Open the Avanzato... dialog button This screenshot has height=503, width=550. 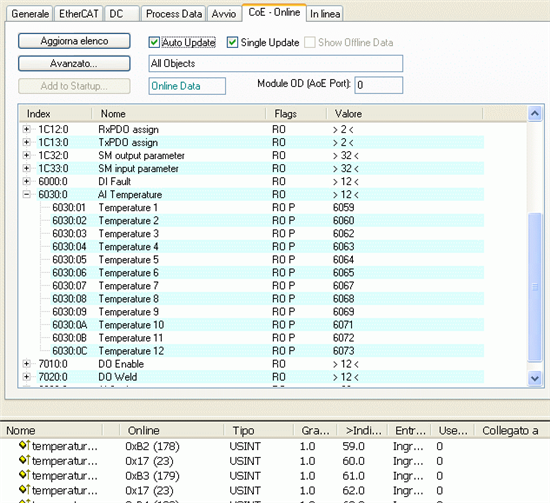(74, 63)
